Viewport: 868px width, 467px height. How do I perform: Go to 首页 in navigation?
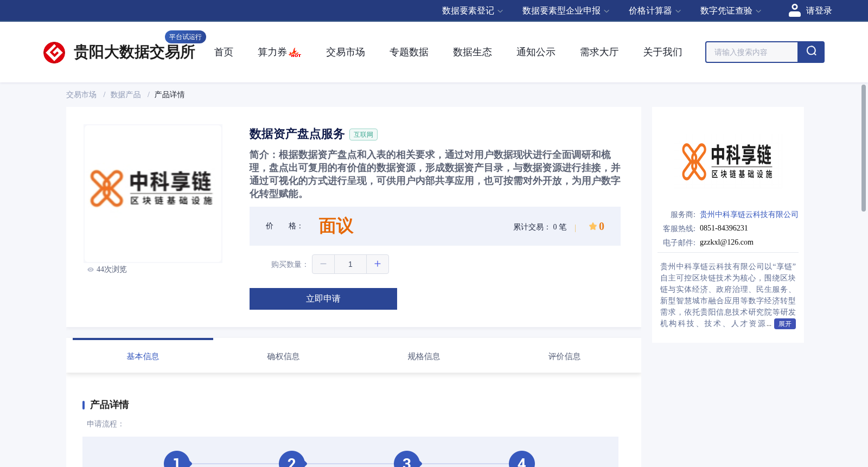point(224,52)
